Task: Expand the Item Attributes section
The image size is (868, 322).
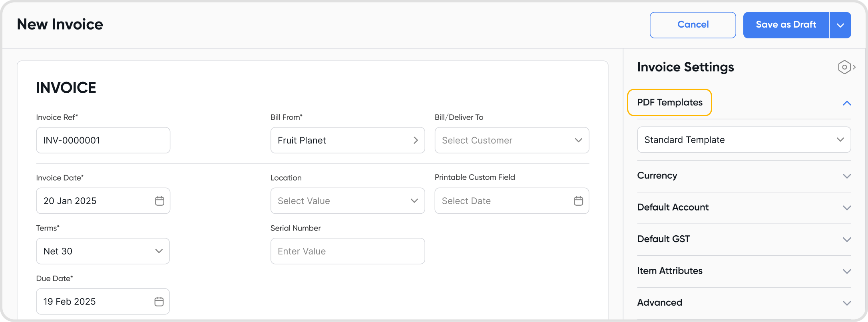Action: [x=846, y=271]
